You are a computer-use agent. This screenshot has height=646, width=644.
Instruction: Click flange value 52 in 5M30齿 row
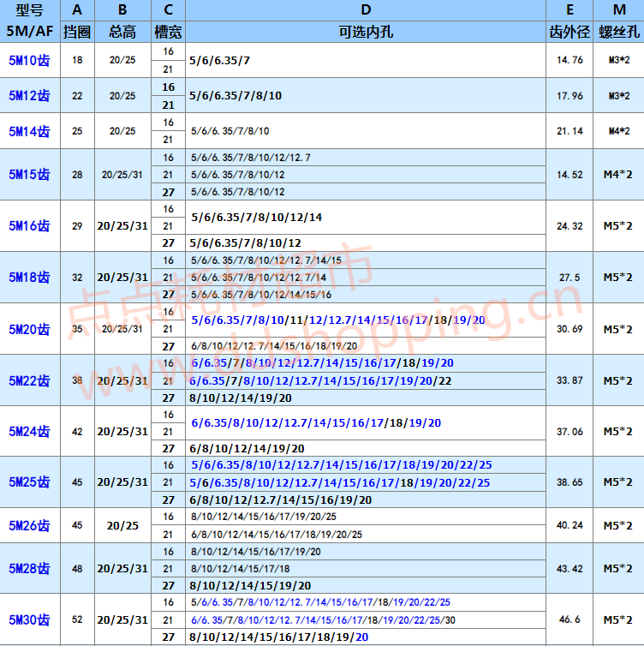coord(77,619)
